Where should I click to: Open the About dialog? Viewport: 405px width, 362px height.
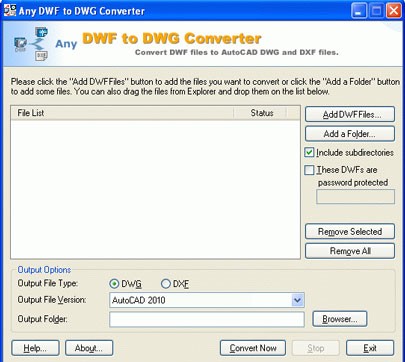point(89,348)
